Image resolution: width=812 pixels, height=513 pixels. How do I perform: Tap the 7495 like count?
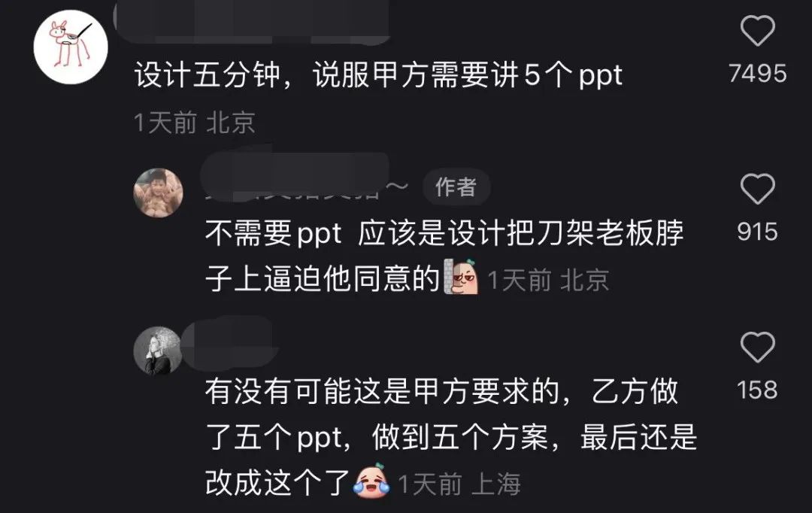pyautogui.click(x=758, y=74)
